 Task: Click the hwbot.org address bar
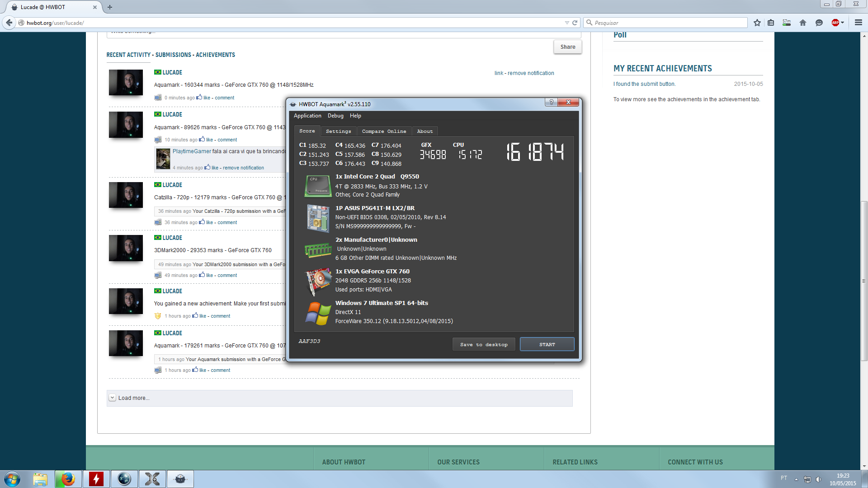click(289, 23)
